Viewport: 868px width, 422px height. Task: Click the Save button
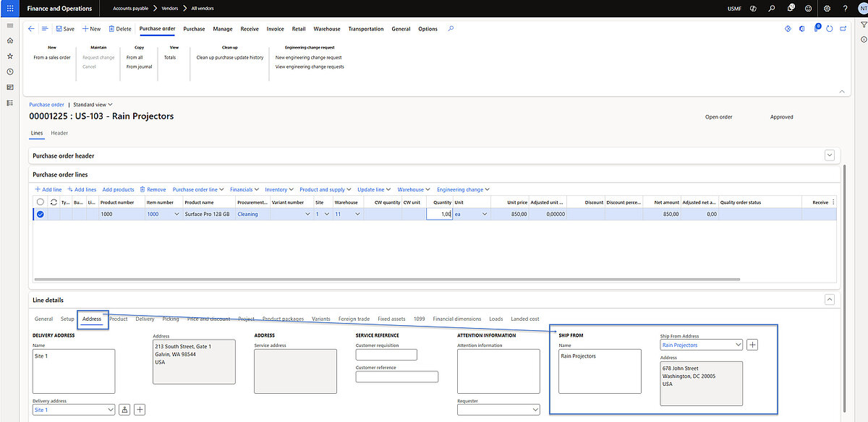pyautogui.click(x=65, y=29)
